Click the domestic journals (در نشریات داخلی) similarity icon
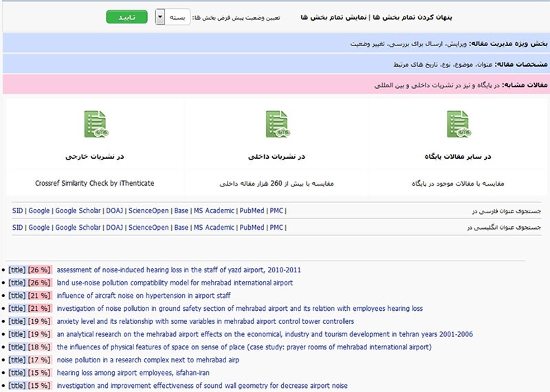The image size is (550, 392). (277, 124)
